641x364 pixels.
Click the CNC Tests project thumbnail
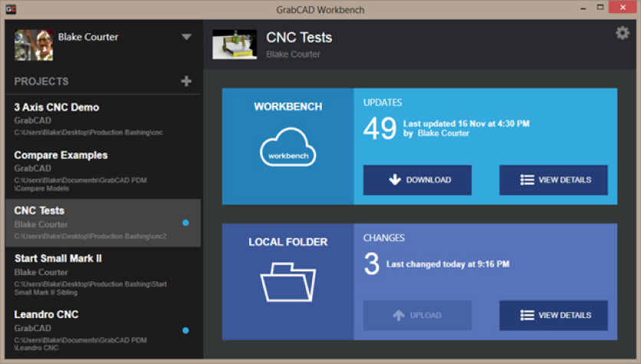(235, 44)
